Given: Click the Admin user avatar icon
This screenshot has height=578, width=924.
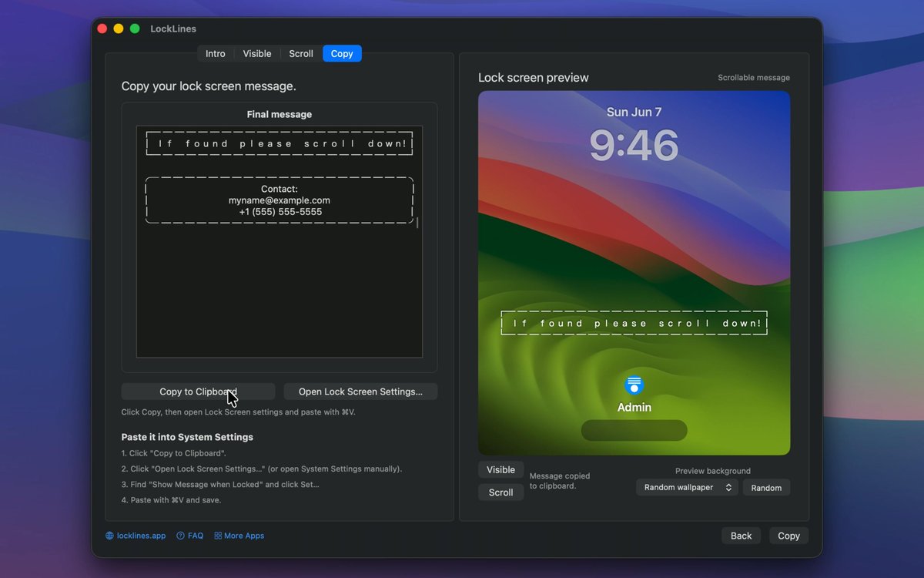Looking at the screenshot, I should pyautogui.click(x=634, y=385).
